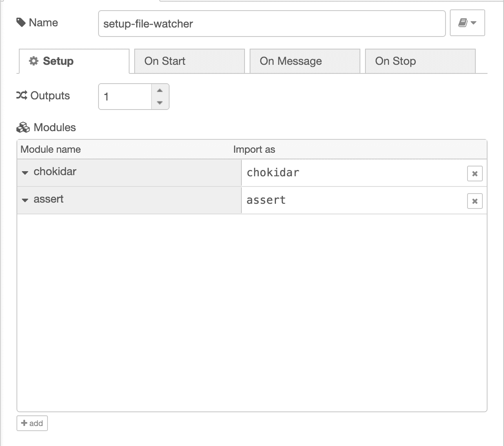Viewport: 504px width, 446px height.
Task: Expand the chokidar module name dropdown arrow
Action: pos(25,173)
